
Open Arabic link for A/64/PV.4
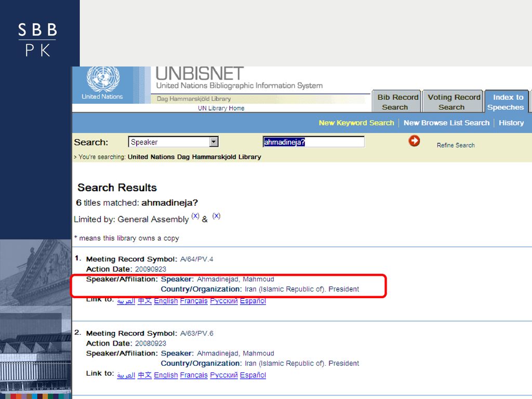pos(126,301)
